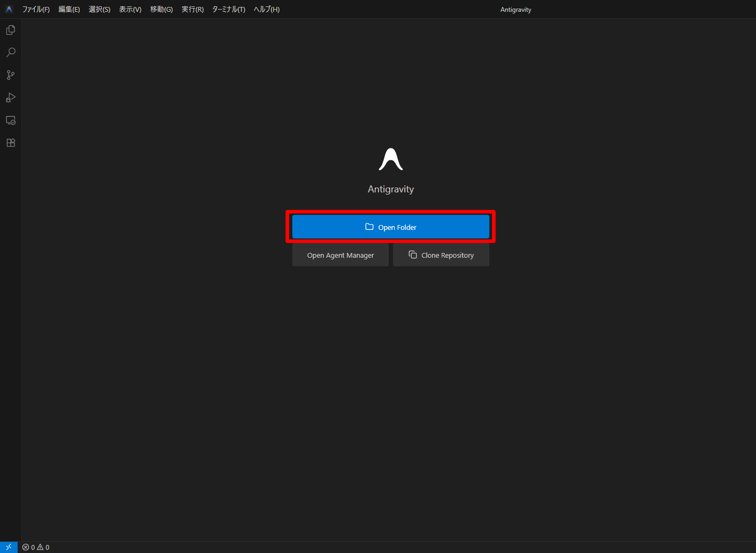Open the Explorer icon in the sidebar
Viewport: 756px width, 553px height.
(x=10, y=29)
